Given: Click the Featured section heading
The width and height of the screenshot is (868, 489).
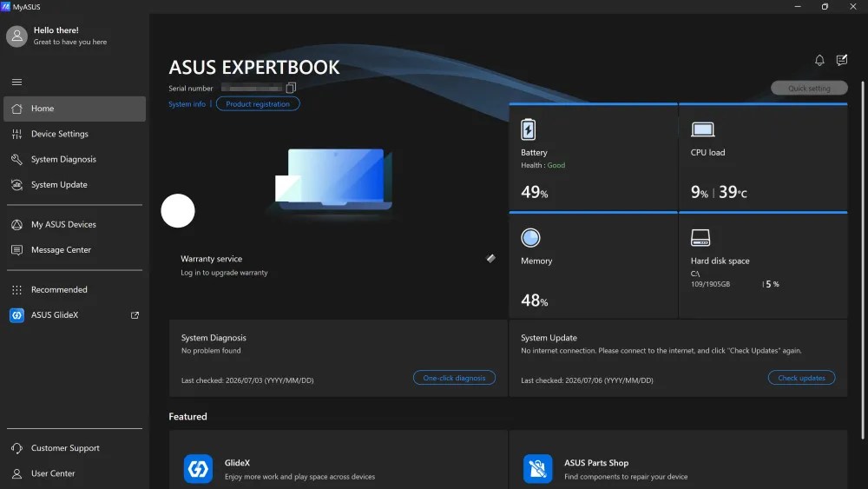Looking at the screenshot, I should pyautogui.click(x=187, y=416).
